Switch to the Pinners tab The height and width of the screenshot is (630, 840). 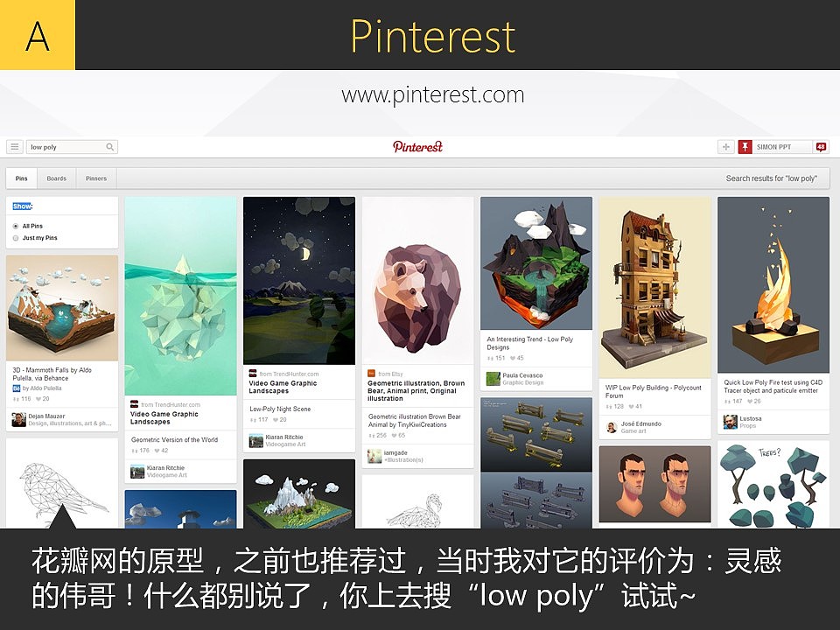tap(95, 178)
